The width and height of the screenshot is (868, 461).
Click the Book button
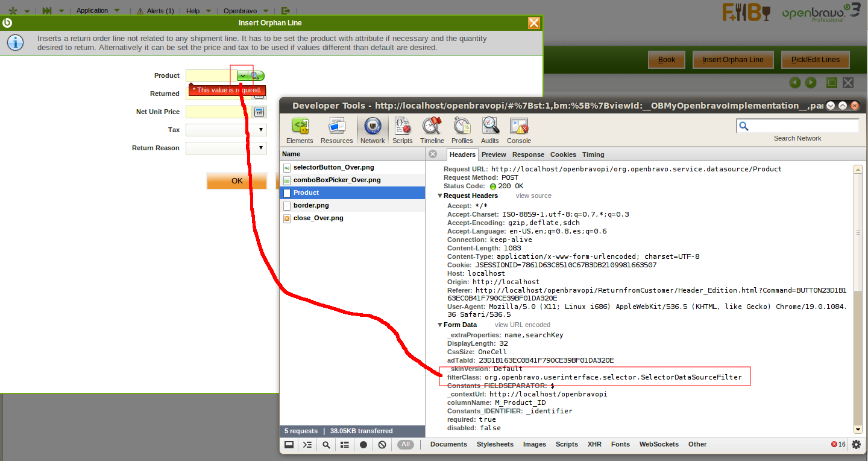(x=667, y=60)
